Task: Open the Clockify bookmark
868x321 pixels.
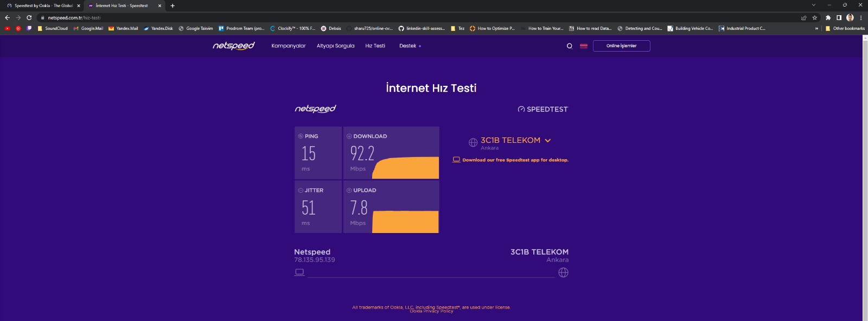Action: [292, 28]
